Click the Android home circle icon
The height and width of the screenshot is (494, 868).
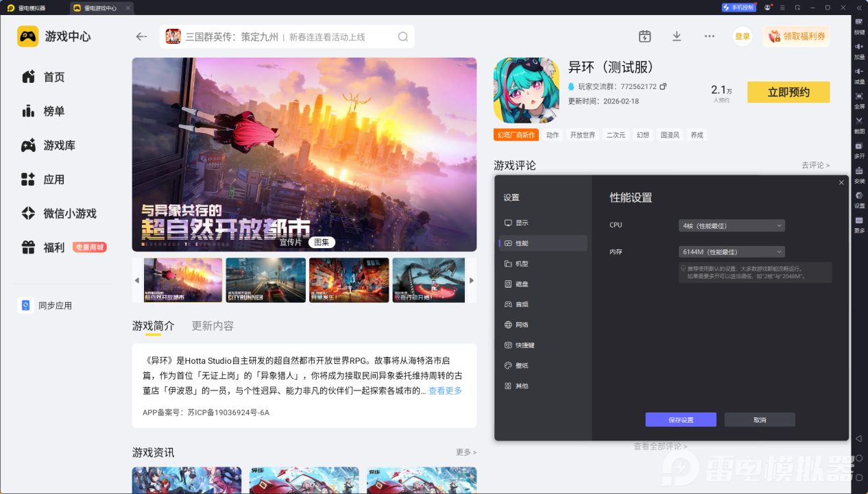(x=858, y=458)
